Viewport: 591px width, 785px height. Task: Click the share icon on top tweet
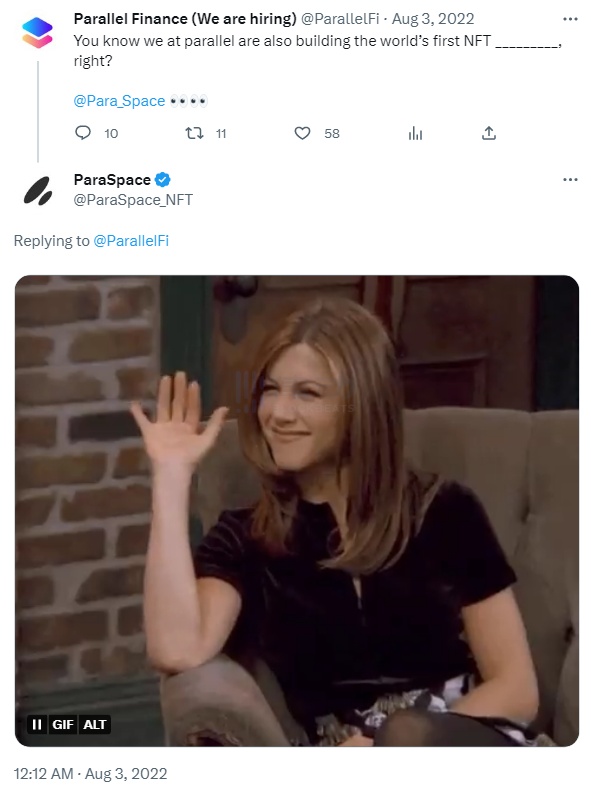click(489, 133)
